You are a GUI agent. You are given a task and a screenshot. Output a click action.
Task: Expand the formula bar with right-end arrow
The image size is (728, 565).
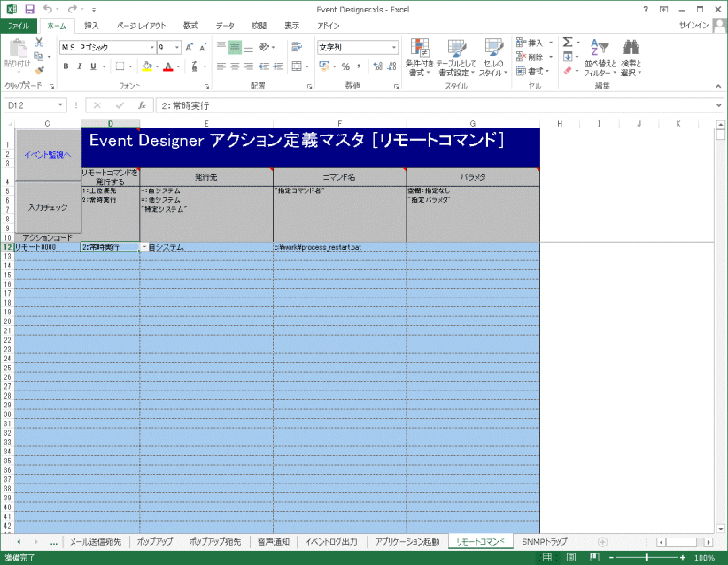click(719, 105)
